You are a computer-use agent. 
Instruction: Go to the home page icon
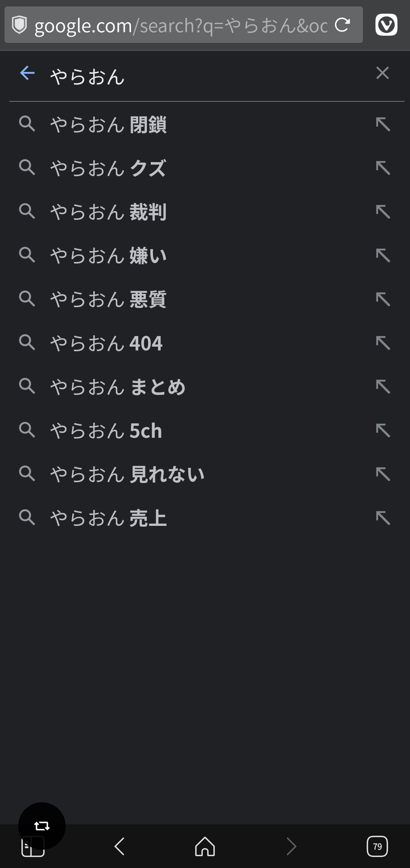tap(205, 846)
